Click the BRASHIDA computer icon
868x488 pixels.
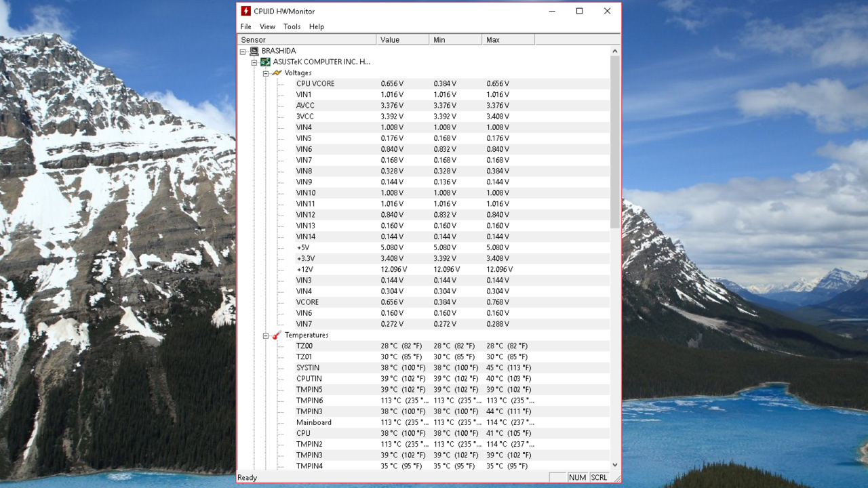pyautogui.click(x=254, y=51)
